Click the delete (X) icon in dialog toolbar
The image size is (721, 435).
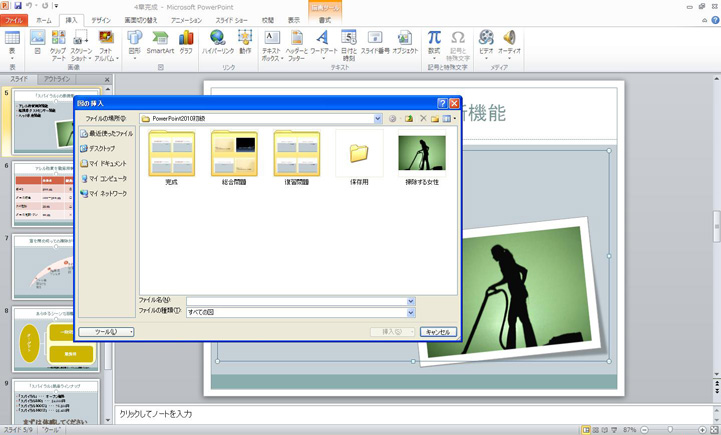coord(422,118)
